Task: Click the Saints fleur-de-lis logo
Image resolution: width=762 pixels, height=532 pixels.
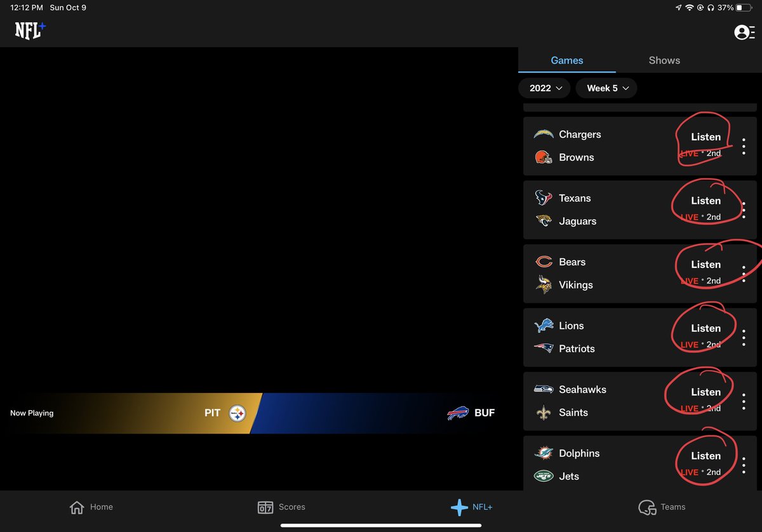Action: pyautogui.click(x=544, y=413)
